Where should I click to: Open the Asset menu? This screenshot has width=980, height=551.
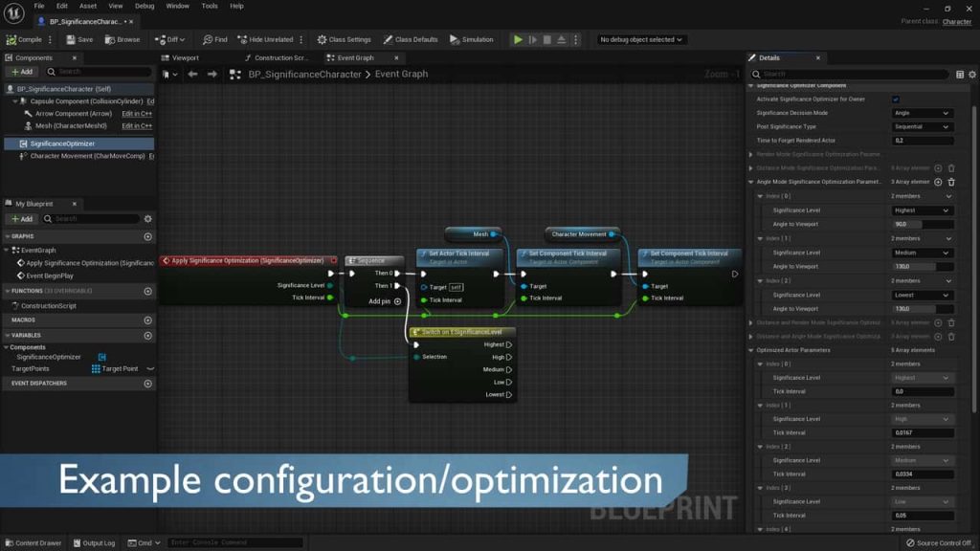[x=87, y=6]
